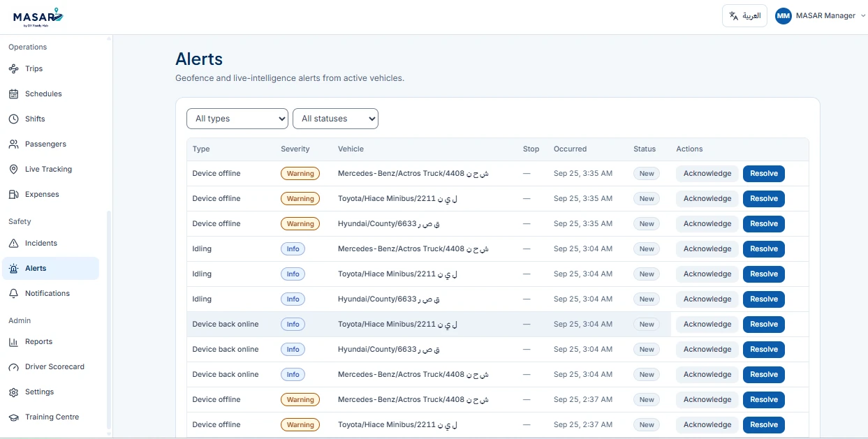Open the All types filter dropdown

pyautogui.click(x=237, y=119)
